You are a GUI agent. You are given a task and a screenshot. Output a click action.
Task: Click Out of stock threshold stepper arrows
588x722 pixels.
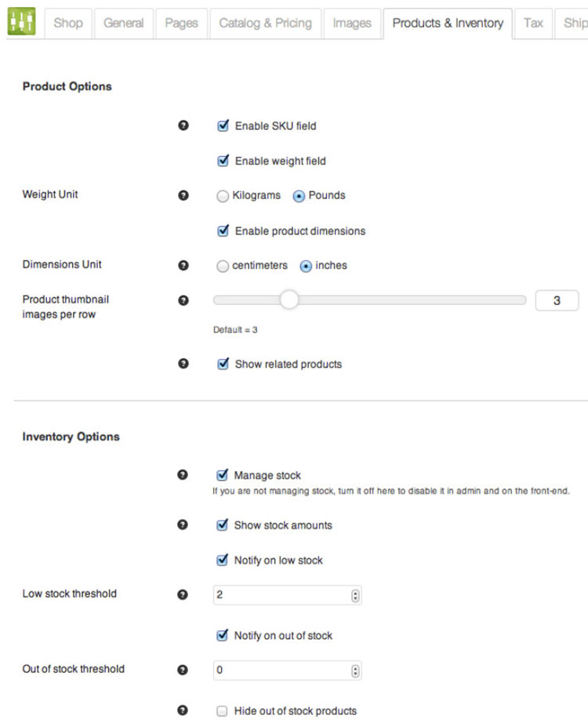(356, 671)
